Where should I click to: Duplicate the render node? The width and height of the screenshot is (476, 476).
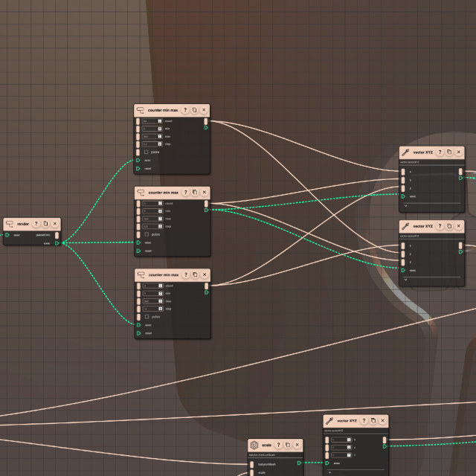coord(45,224)
